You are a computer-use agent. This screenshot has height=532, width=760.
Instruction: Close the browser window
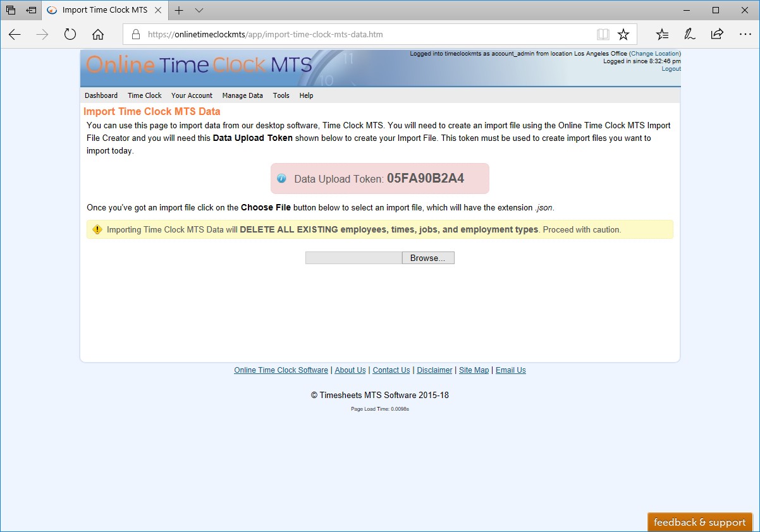745,10
